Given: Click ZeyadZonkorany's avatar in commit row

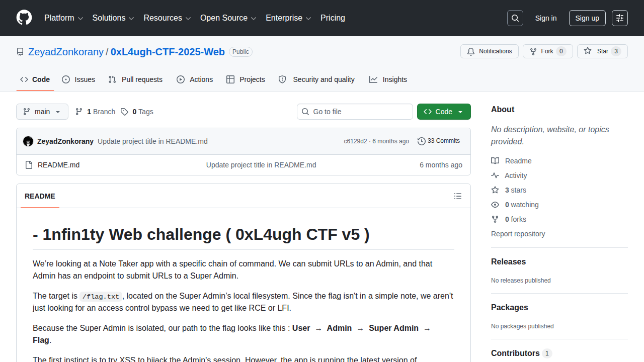Looking at the screenshot, I should 28,141.
